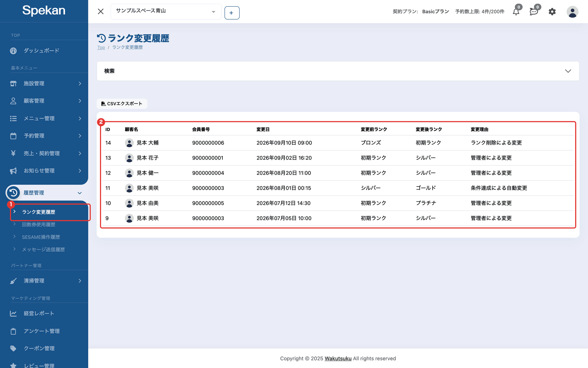Expand the 施設管理 submenu chevron
588x368 pixels.
tap(80, 84)
